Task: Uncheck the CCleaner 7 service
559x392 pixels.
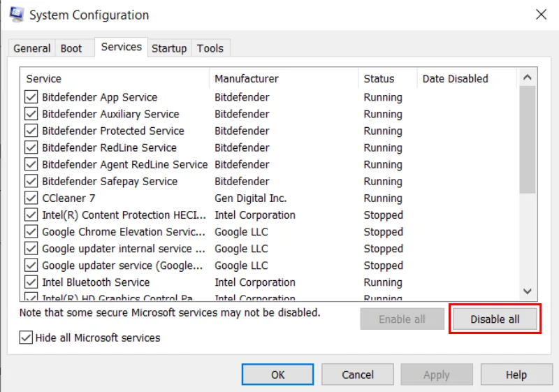Action: (31, 198)
